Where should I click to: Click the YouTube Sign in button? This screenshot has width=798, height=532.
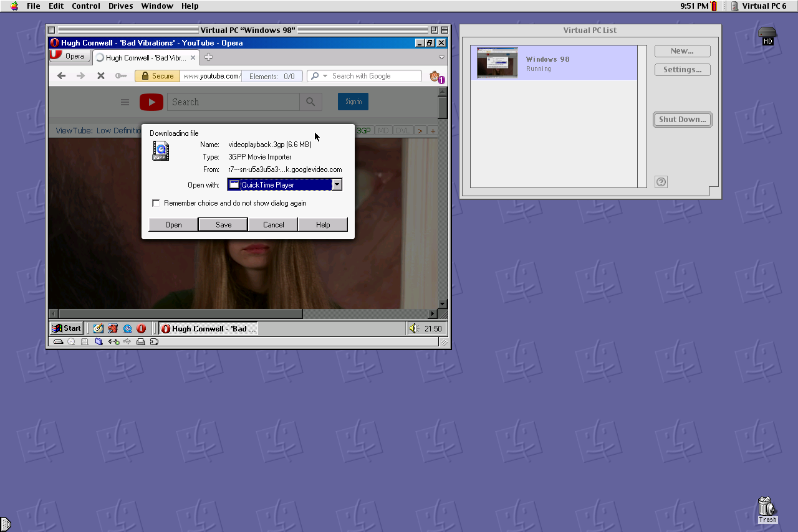353,102
